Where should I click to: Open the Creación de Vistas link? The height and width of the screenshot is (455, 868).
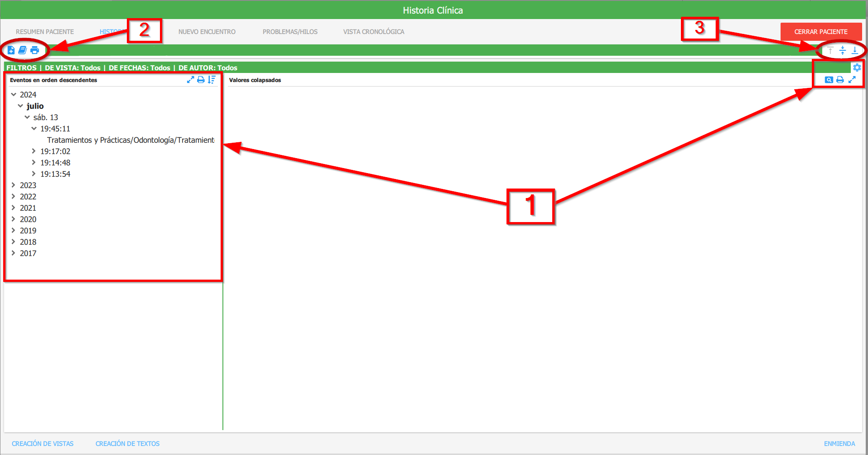pos(43,444)
